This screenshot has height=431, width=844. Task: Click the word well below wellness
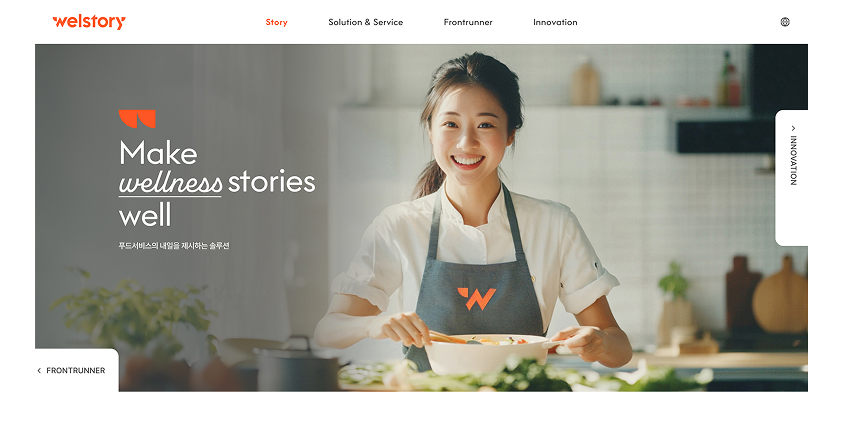(x=145, y=214)
